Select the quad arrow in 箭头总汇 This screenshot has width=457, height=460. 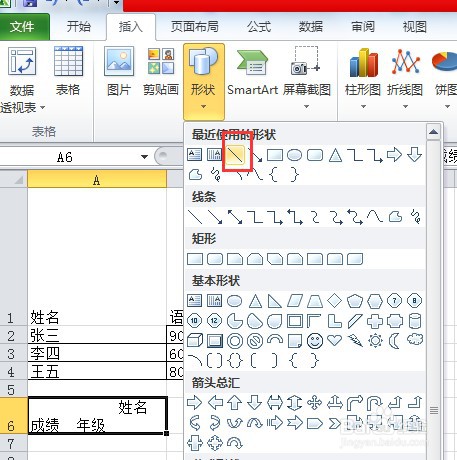click(x=315, y=403)
